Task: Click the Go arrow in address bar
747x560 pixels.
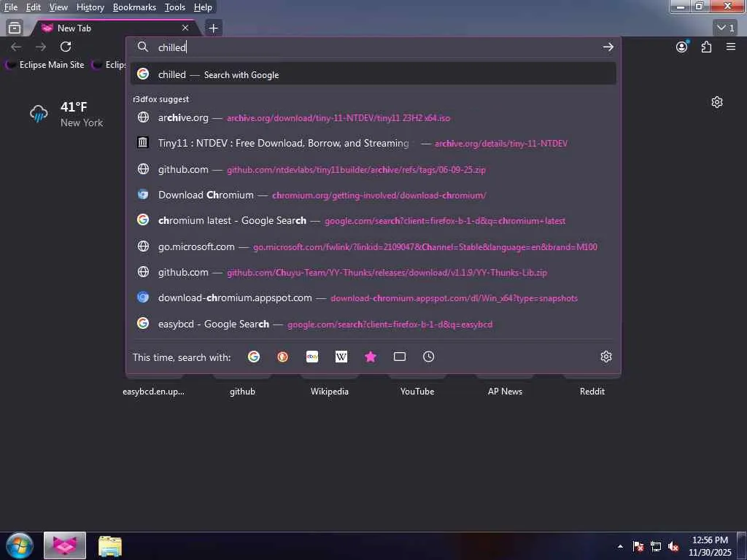Action: (608, 47)
